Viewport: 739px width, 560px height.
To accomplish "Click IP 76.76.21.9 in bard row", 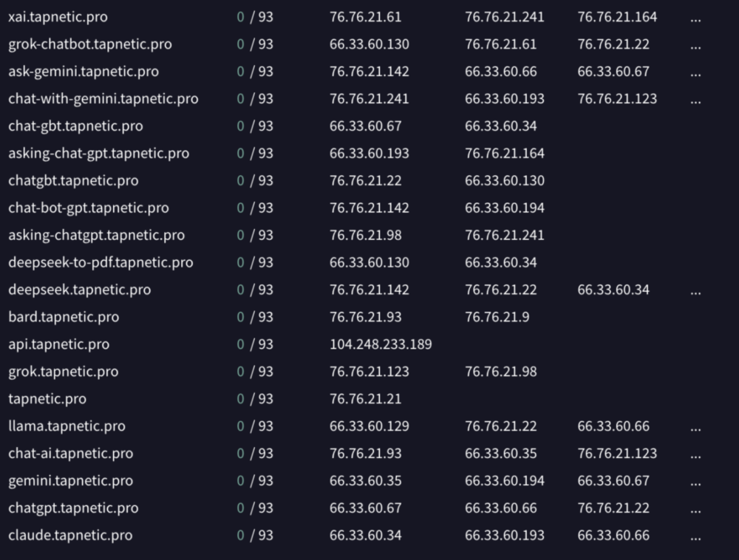I will pos(497,318).
